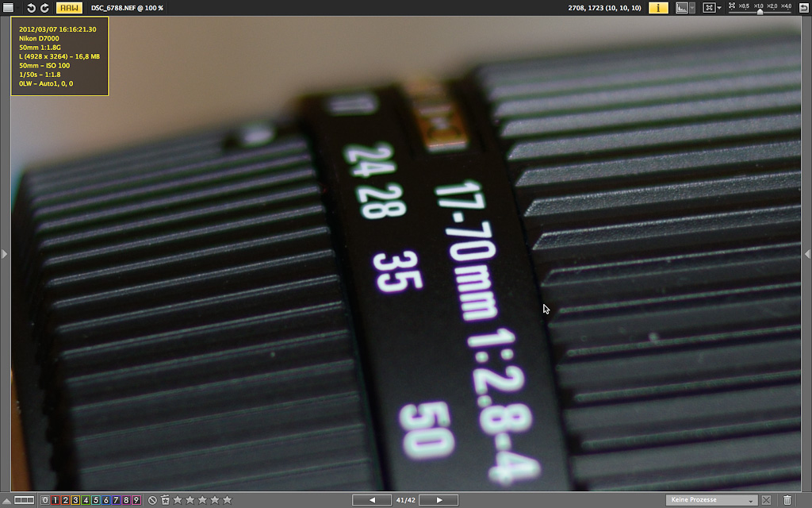The height and width of the screenshot is (508, 812).
Task: Expand the fit display dropdown arrow
Action: tap(719, 8)
